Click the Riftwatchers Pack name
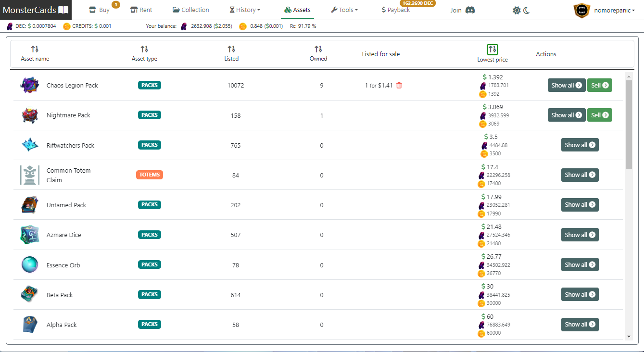 [x=71, y=145]
